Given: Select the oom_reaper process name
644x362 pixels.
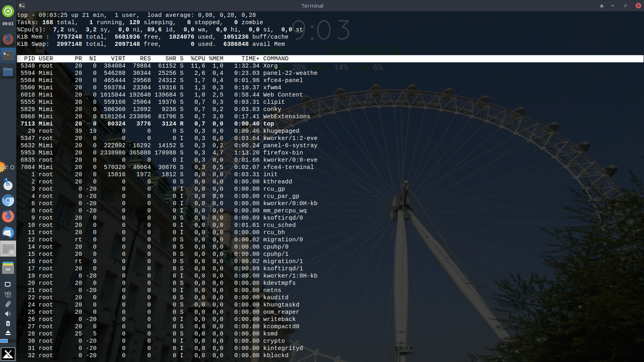Looking at the screenshot, I should click(281, 312).
